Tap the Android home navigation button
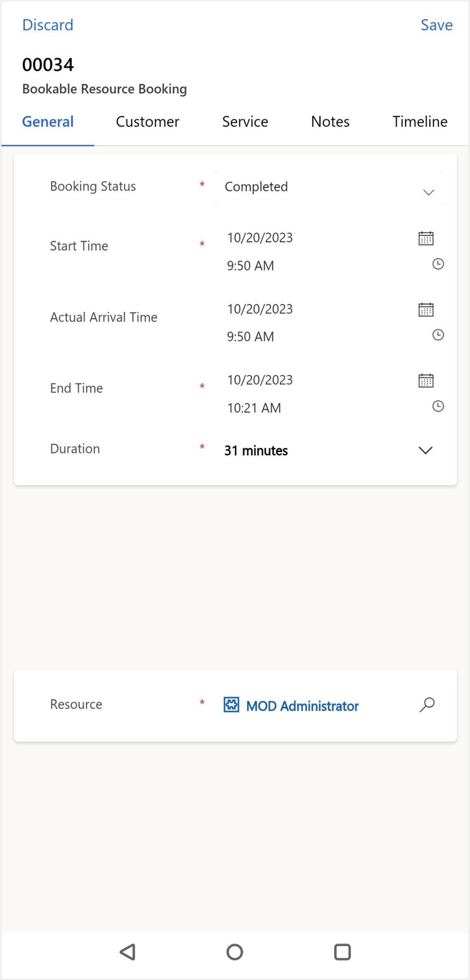This screenshot has height=980, width=470. pos(235,952)
